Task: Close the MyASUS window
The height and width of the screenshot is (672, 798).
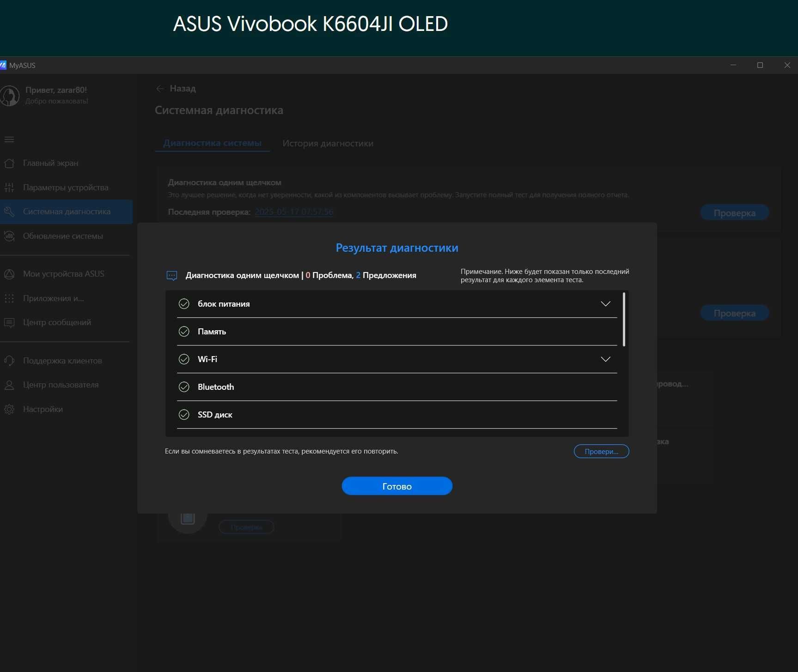Action: pos(787,65)
